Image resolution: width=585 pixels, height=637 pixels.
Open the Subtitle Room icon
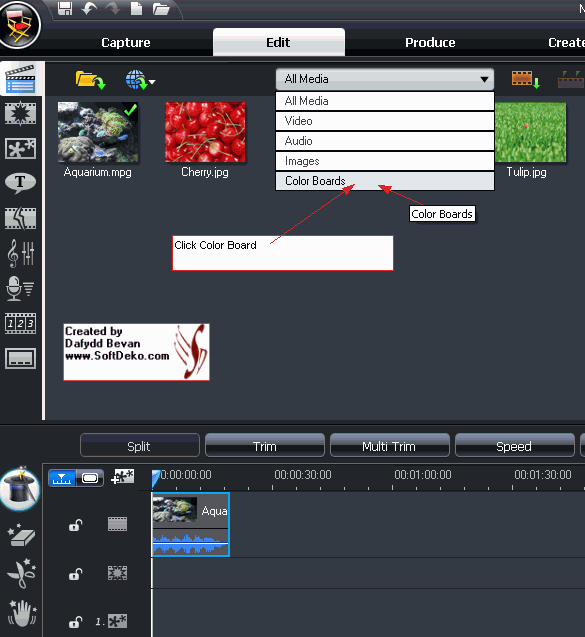pos(20,358)
